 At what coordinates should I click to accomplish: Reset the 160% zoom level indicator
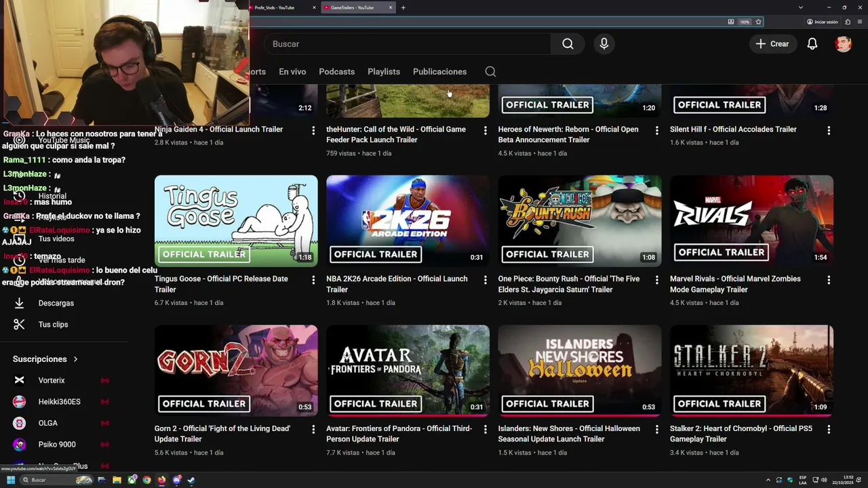[745, 22]
